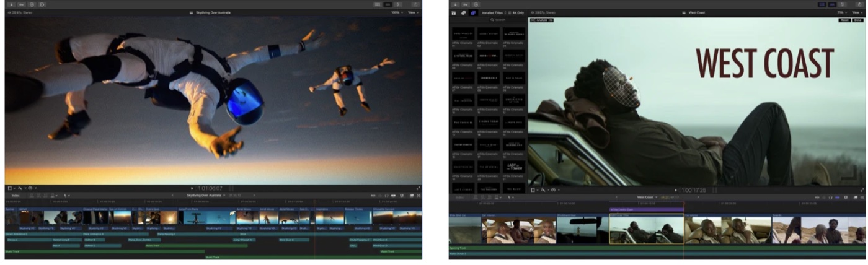Show the Libraries sidebar icon
The height and width of the screenshot is (265, 868).
click(454, 12)
